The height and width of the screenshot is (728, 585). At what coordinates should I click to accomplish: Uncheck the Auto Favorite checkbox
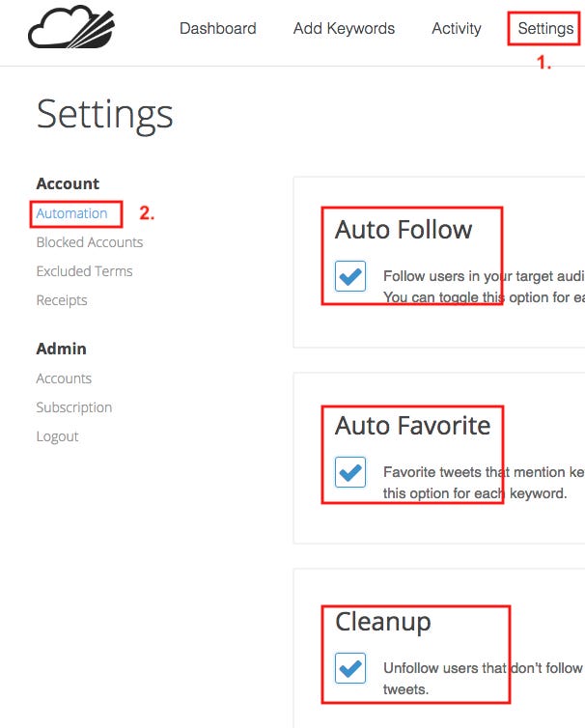point(350,472)
